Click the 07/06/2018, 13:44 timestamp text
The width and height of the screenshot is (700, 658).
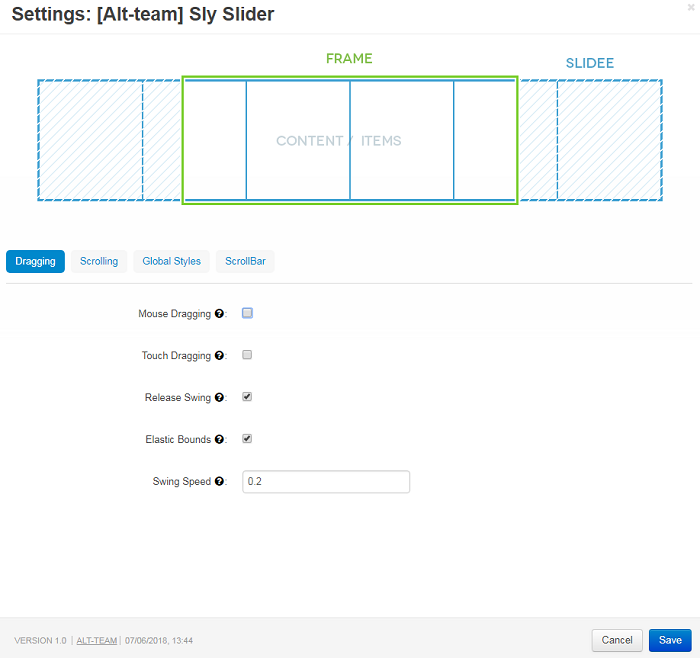click(159, 641)
